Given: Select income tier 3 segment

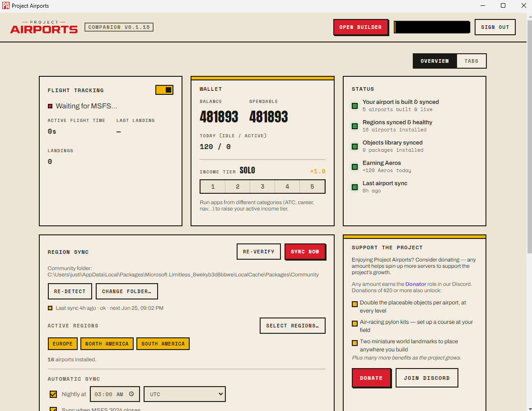Looking at the screenshot, I should [262, 187].
